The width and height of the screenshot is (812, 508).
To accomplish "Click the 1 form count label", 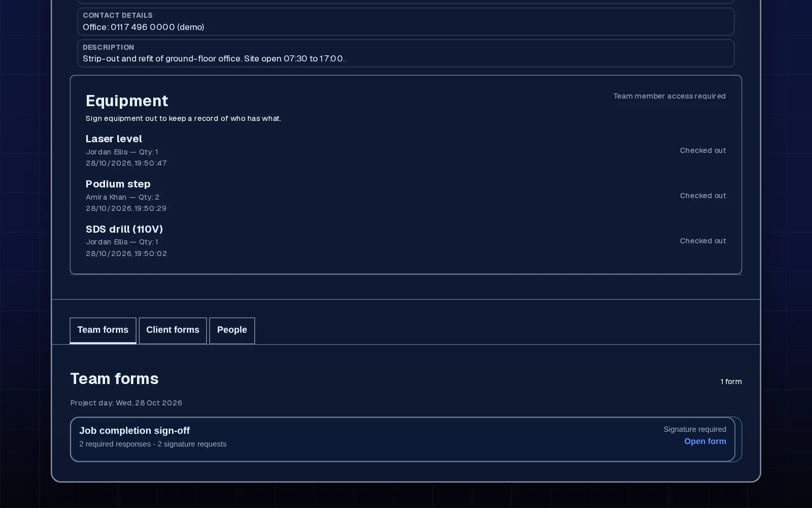I will (731, 382).
